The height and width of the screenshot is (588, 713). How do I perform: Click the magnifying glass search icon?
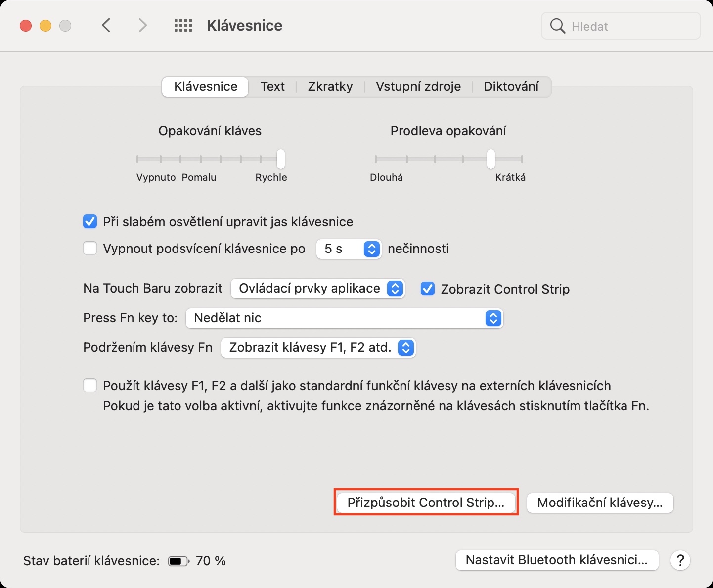[x=557, y=26]
